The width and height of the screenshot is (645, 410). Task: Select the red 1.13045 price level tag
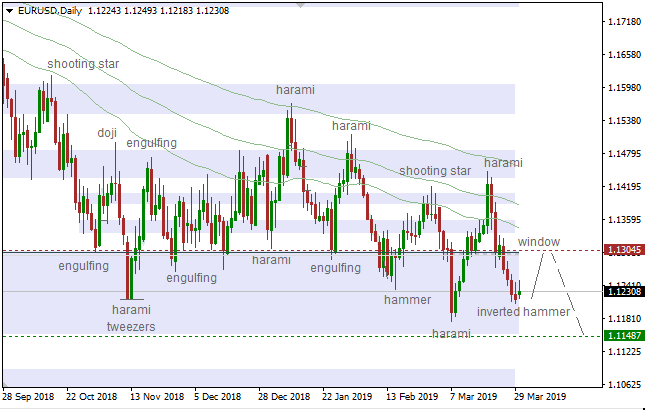623,250
